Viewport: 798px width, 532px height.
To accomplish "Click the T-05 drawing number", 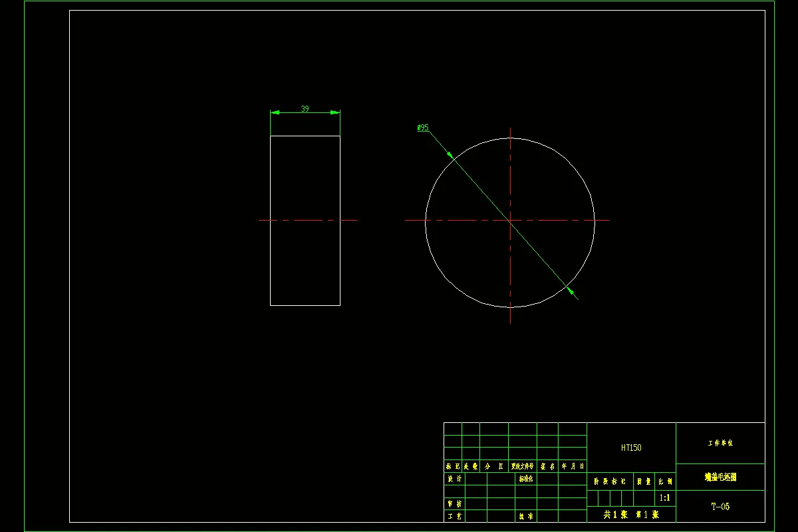I will pos(720,507).
